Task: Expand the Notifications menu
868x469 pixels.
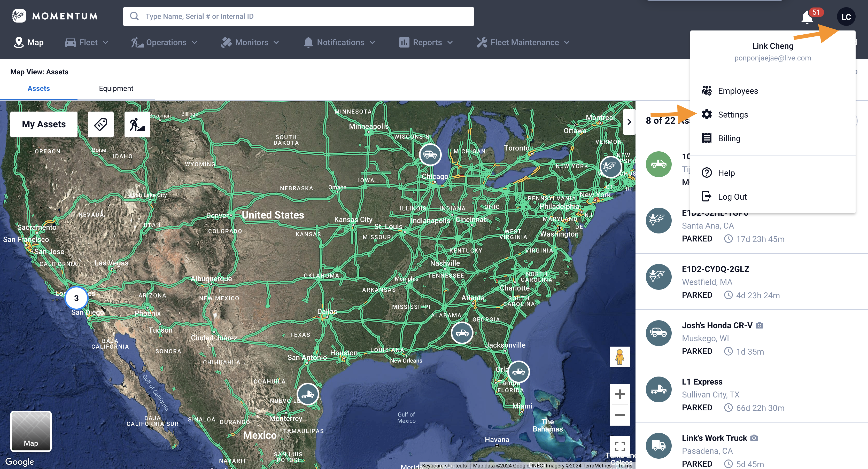Action: tap(339, 42)
